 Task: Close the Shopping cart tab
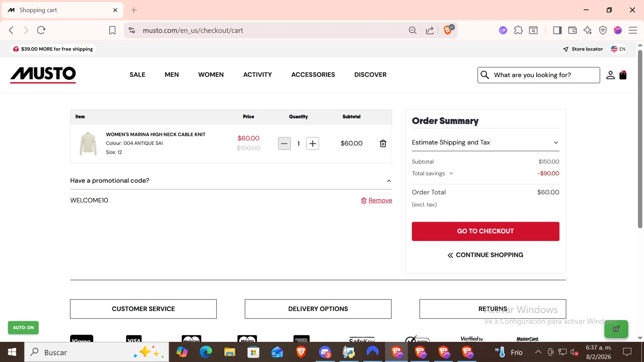pyautogui.click(x=115, y=10)
